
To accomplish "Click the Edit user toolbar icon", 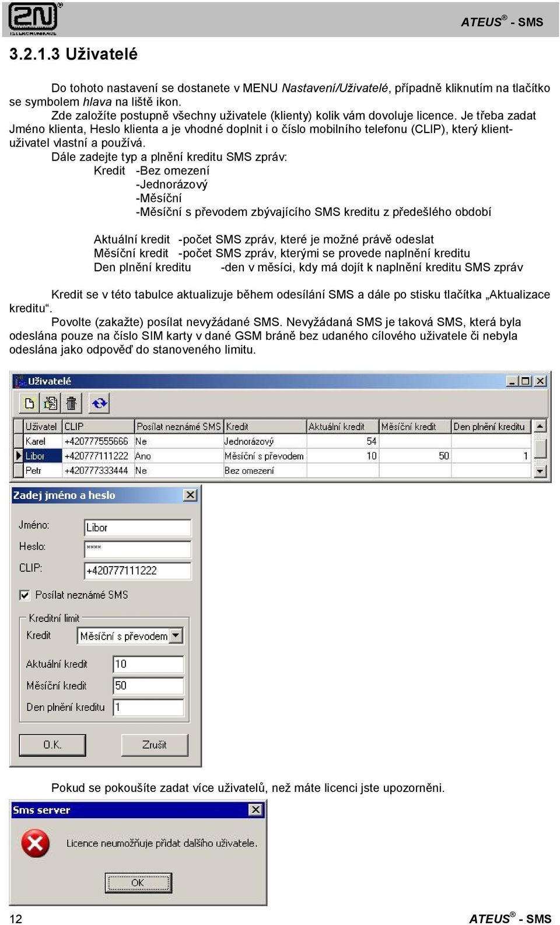I will click(51, 403).
